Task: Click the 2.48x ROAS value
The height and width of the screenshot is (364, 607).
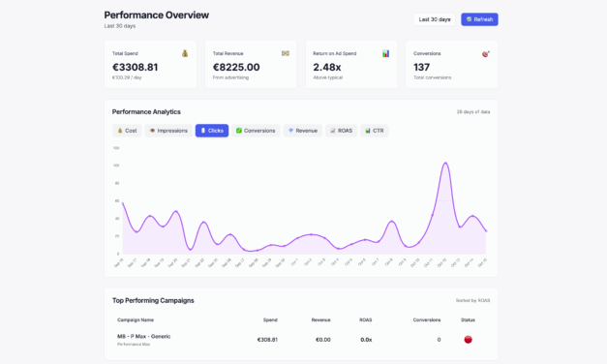Action: point(327,68)
